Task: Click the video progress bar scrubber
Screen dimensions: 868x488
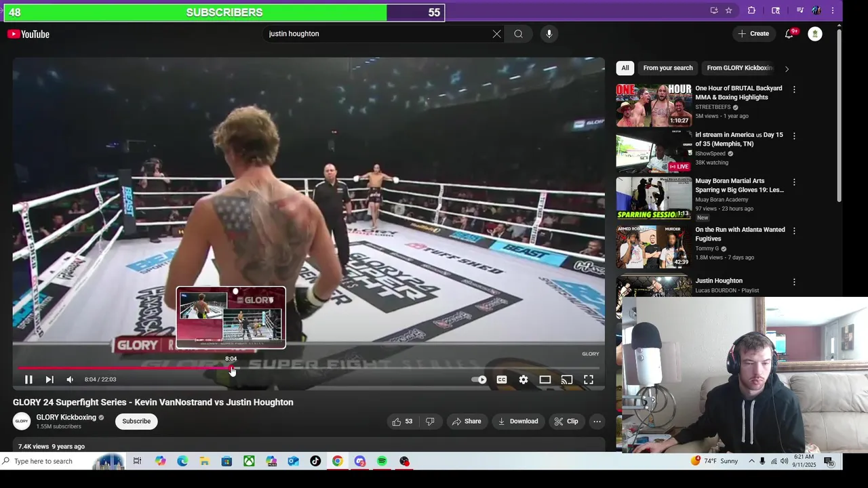Action: (231, 369)
